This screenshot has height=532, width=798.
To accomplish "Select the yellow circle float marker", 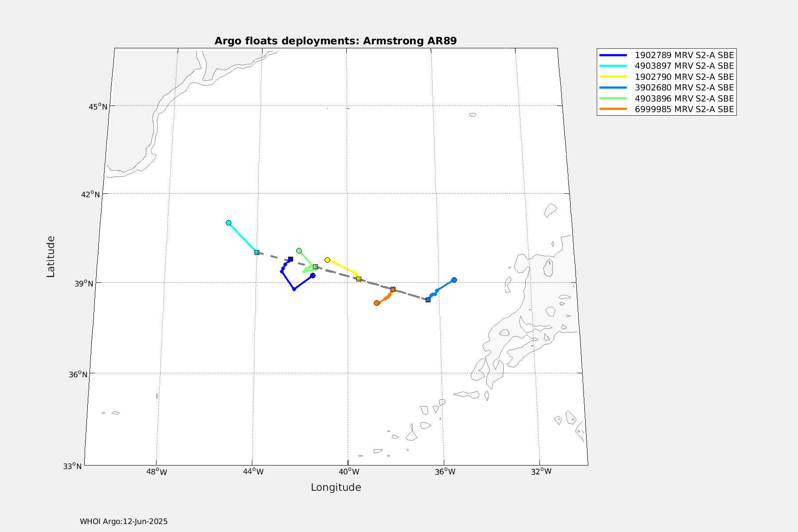I will (x=327, y=260).
